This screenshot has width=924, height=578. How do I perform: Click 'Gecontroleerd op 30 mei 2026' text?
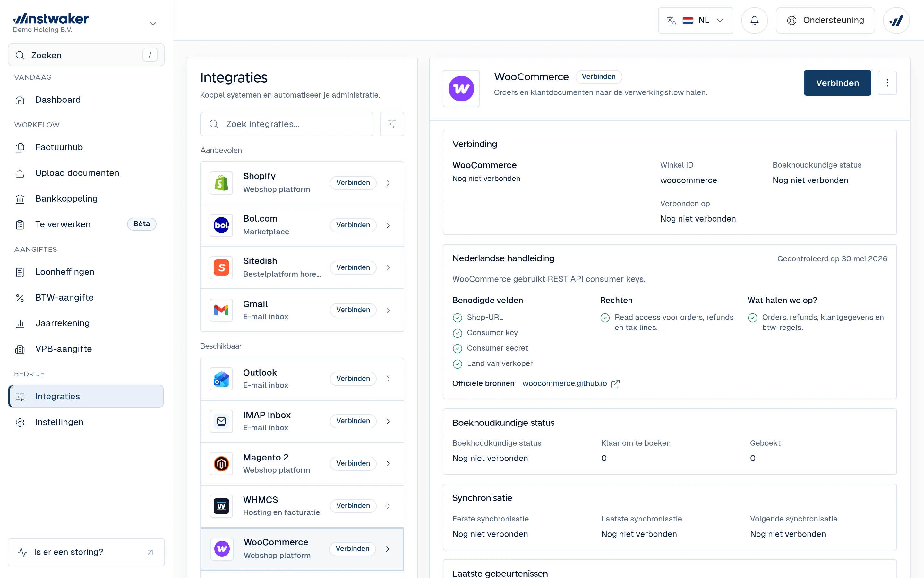pos(832,259)
